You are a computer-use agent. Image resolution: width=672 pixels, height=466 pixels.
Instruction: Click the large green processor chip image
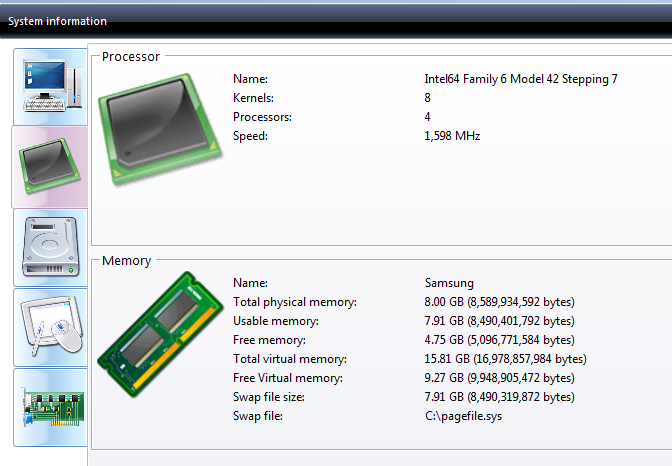point(160,129)
